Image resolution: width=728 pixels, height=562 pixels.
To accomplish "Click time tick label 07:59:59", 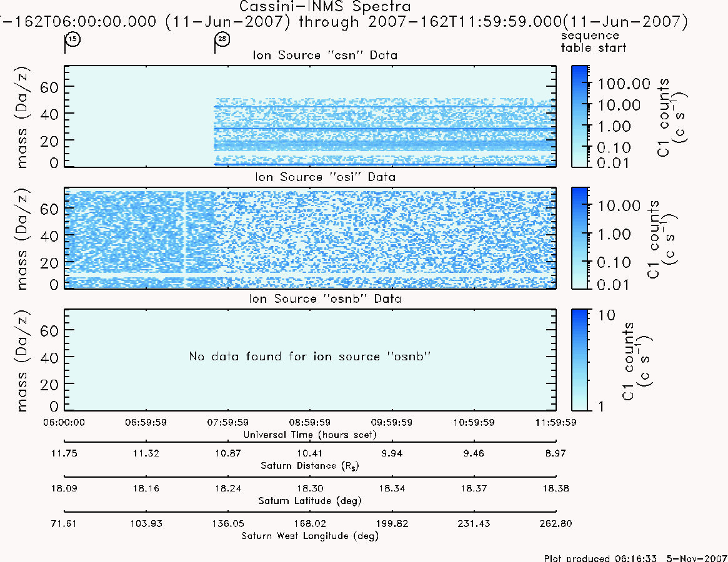I will click(228, 422).
